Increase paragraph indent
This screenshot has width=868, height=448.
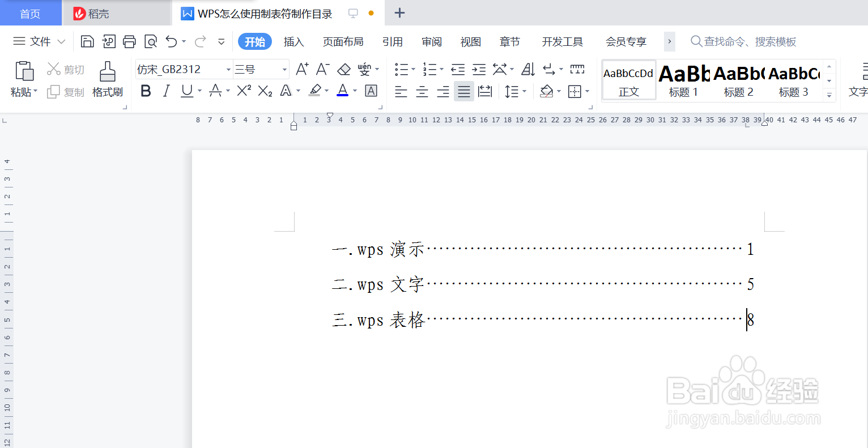click(479, 69)
